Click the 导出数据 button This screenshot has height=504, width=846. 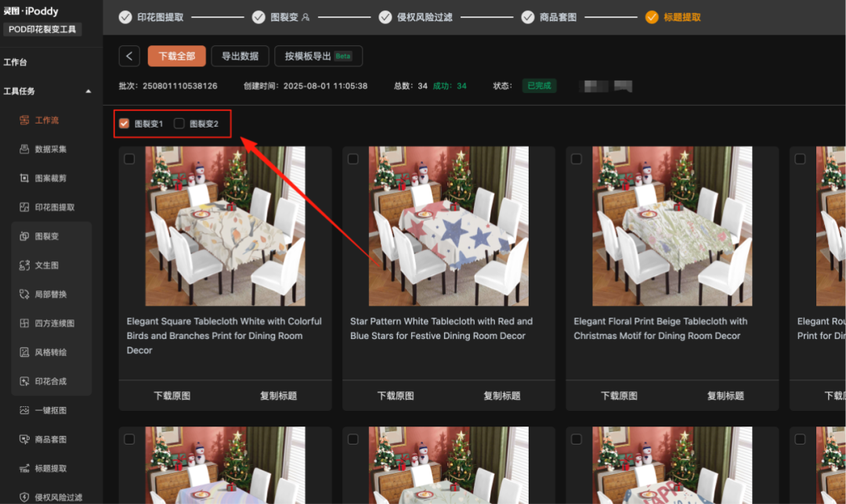coord(240,56)
